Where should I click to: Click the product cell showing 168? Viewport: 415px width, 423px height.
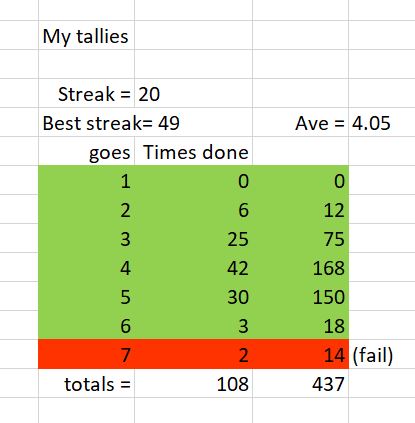coord(301,267)
